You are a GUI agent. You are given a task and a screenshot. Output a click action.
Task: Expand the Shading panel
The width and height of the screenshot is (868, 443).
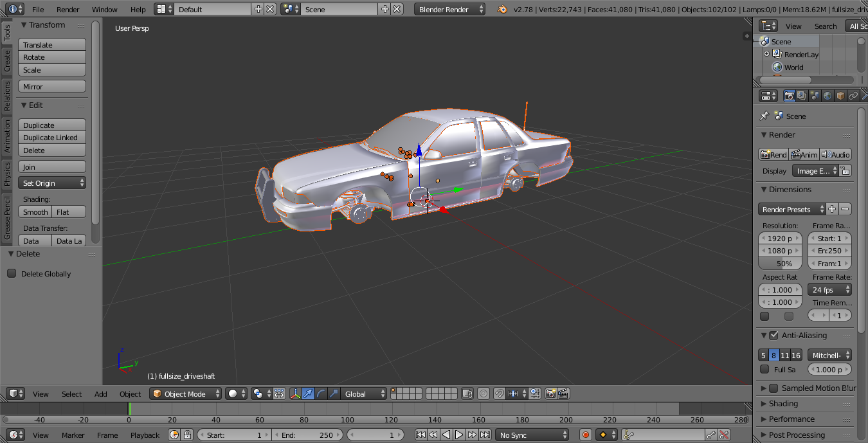pyautogui.click(x=783, y=403)
